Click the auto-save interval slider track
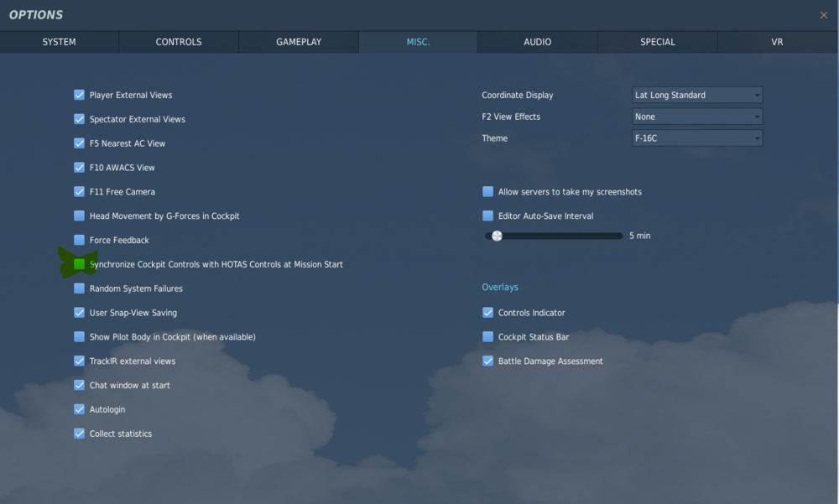Image resolution: width=839 pixels, height=504 pixels. [554, 236]
